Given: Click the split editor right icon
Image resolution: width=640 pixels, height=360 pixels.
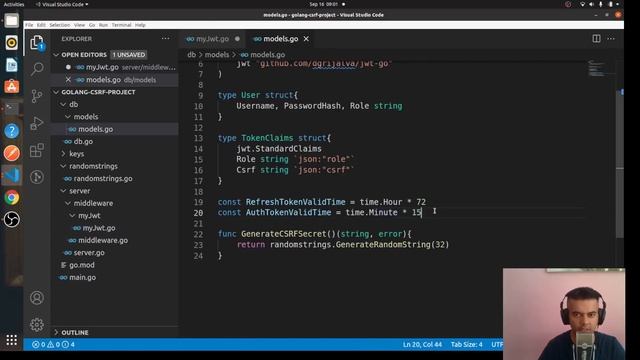Looking at the screenshot, I should point(596,38).
